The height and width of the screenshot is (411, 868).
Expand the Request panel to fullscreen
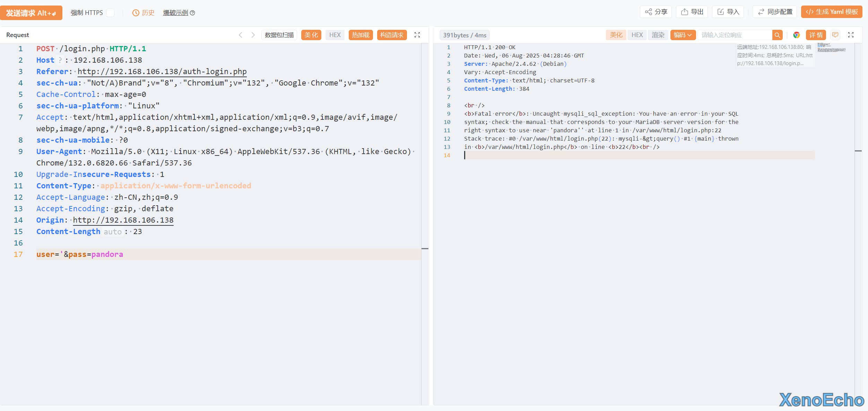pyautogui.click(x=417, y=35)
